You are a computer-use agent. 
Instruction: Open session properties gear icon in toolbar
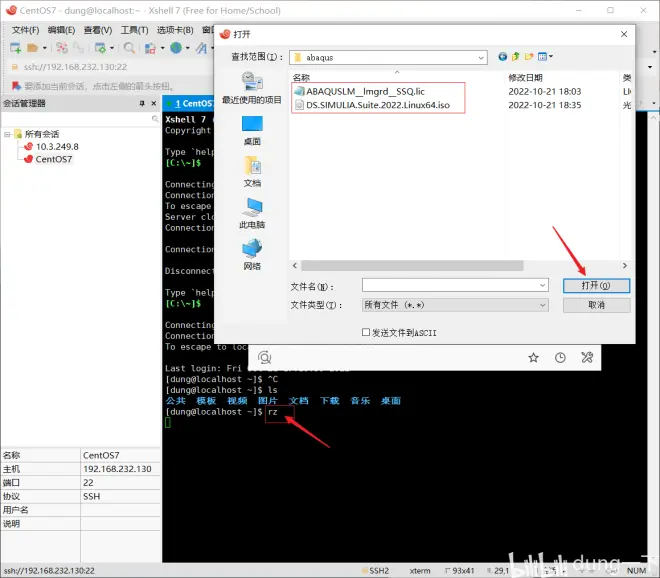tap(100, 48)
